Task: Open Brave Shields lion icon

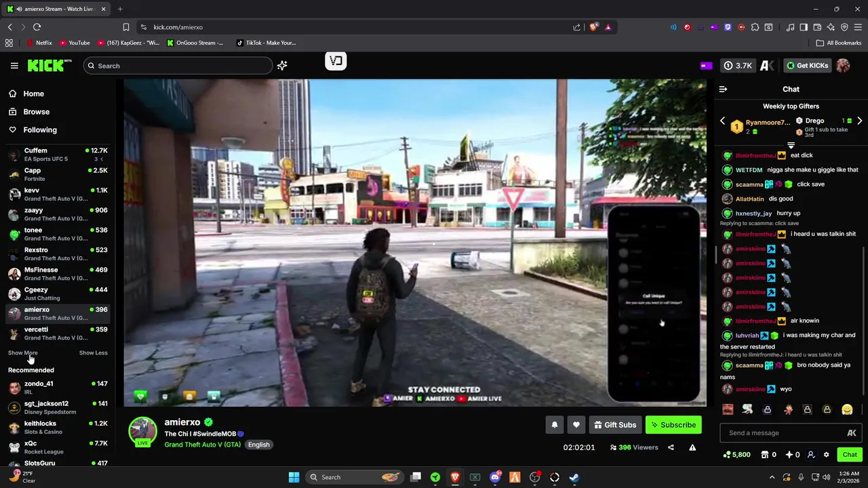Action: click(593, 27)
